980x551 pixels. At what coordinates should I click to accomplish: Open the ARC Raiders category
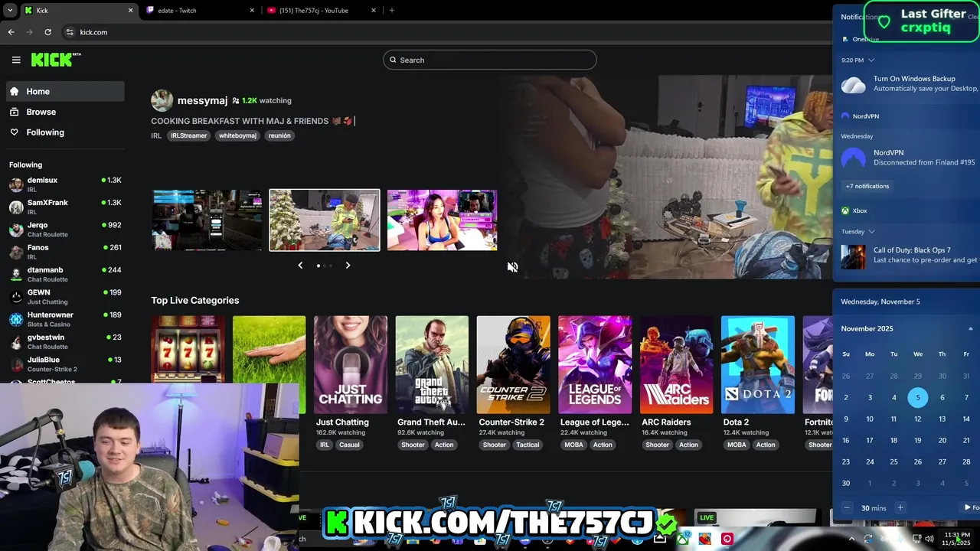[677, 364]
